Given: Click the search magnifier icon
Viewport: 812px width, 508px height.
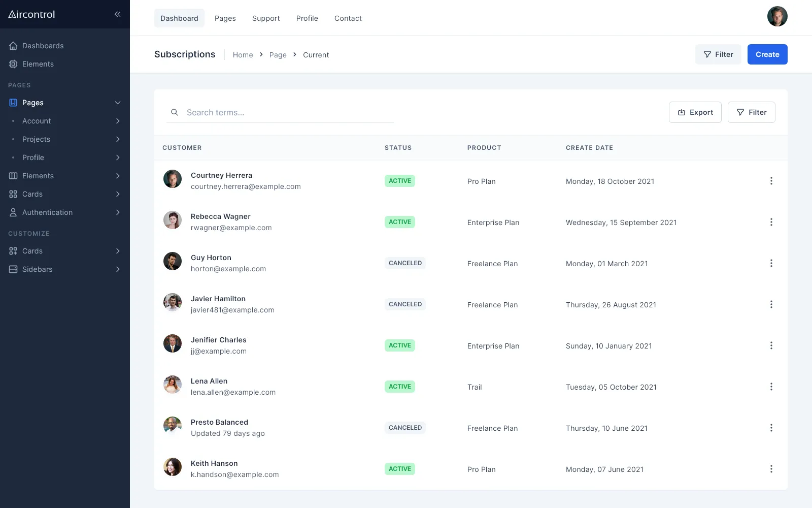Looking at the screenshot, I should 175,112.
